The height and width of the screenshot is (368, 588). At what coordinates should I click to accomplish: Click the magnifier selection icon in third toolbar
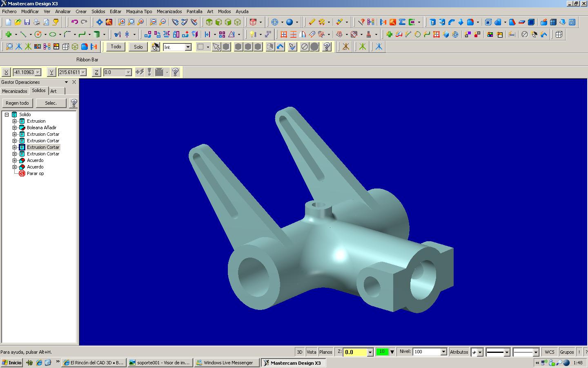(x=9, y=47)
